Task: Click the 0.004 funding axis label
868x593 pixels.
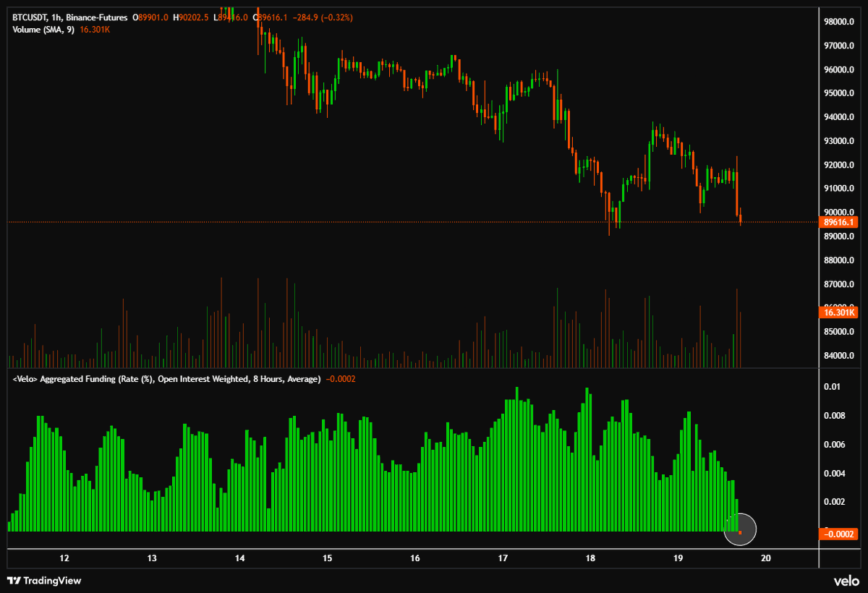Action: pos(835,474)
